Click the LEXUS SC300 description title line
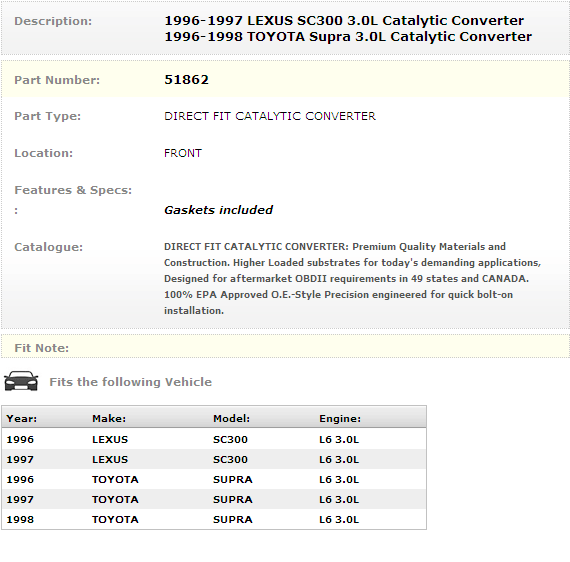The width and height of the screenshot is (570, 562). [344, 20]
